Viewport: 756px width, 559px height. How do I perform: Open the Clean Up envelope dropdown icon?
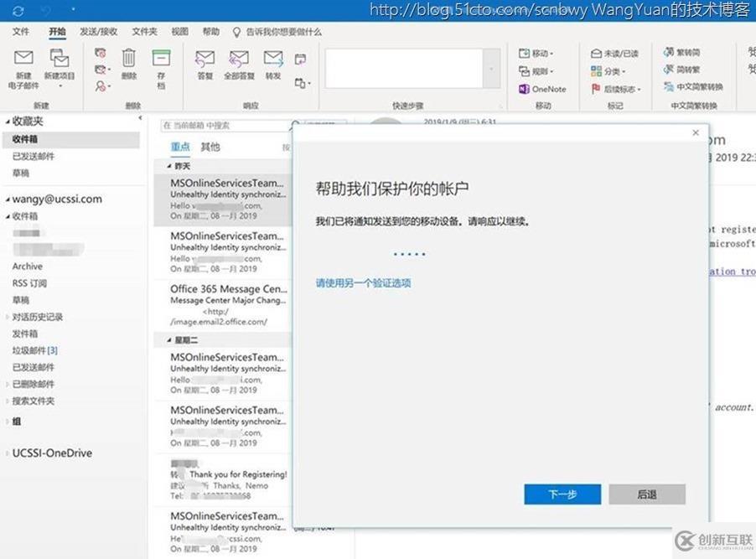pyautogui.click(x=101, y=70)
